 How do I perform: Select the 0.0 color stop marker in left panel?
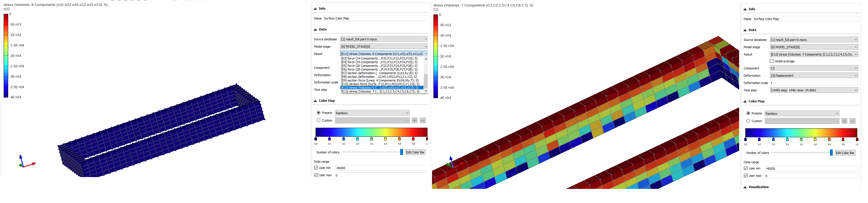tap(316, 139)
